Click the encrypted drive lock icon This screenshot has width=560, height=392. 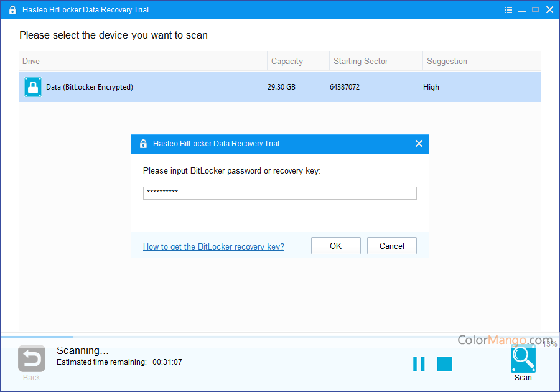33,87
